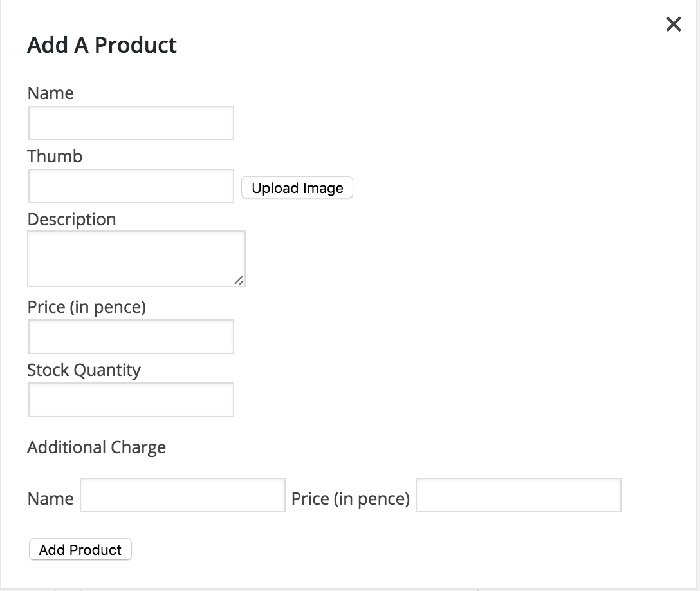Click the Additional Charge section heading
The width and height of the screenshot is (700, 591).
point(97,447)
